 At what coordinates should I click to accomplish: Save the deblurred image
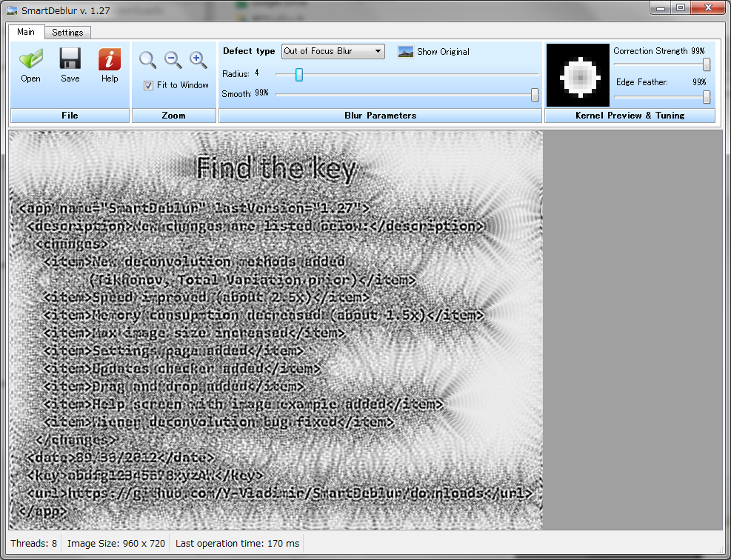[70, 59]
